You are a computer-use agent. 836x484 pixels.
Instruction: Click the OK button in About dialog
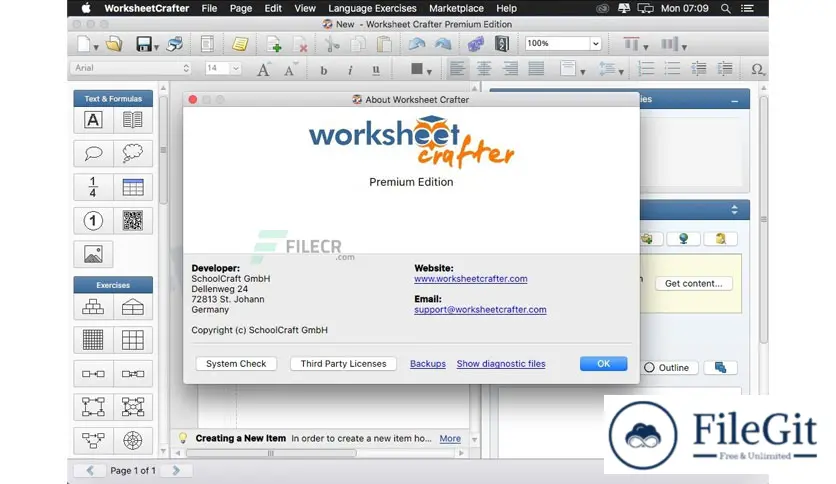point(603,364)
